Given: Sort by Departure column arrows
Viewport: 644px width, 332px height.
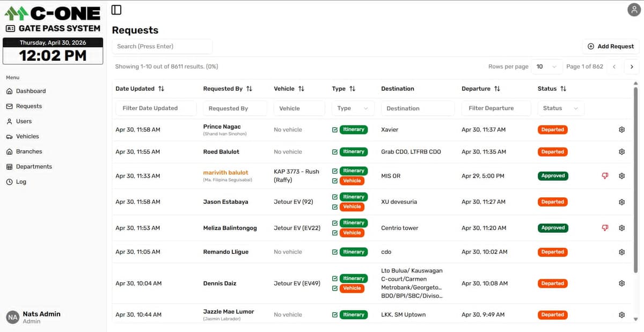Looking at the screenshot, I should [497, 88].
